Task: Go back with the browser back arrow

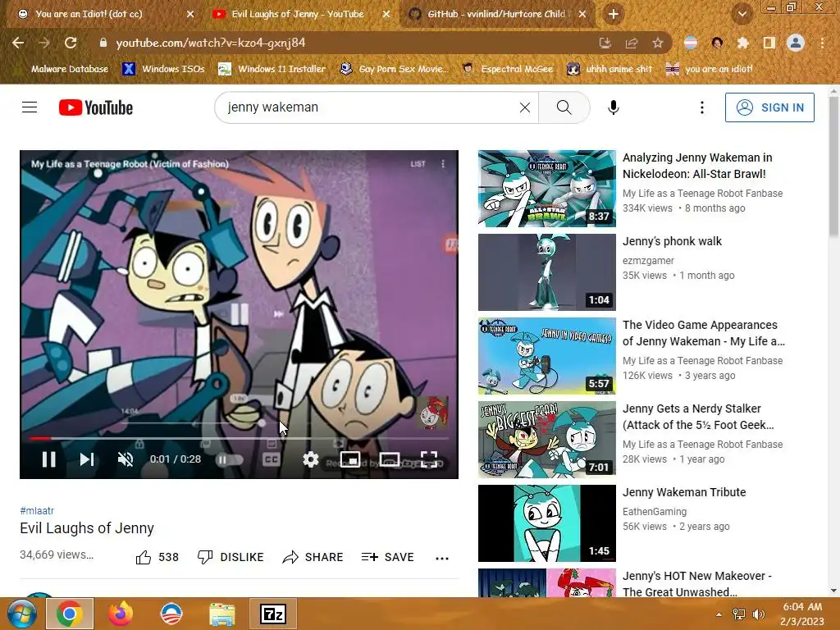Action: pos(18,43)
